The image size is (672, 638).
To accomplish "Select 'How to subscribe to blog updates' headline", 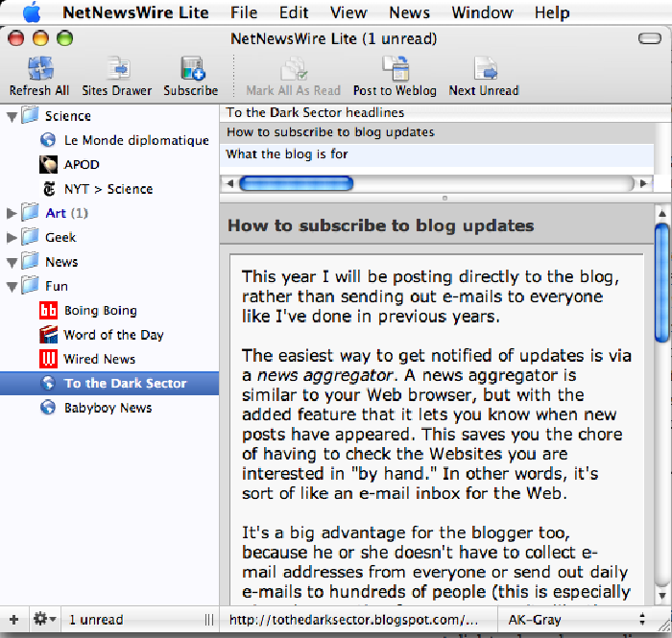I will [437, 132].
